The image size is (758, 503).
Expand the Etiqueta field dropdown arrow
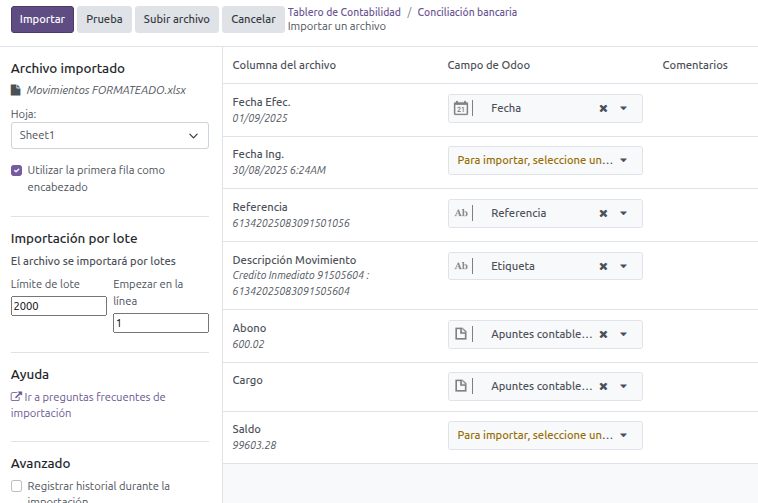(624, 266)
